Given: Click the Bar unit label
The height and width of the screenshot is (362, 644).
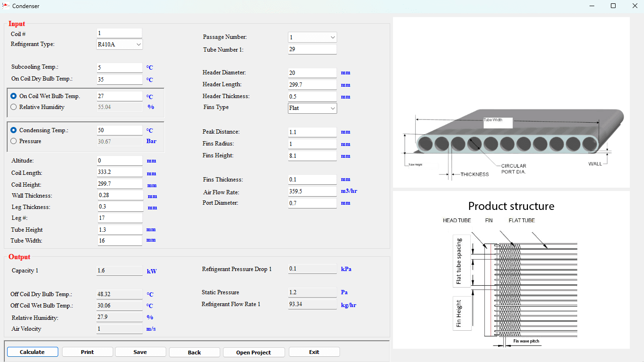Looking at the screenshot, I should coord(152,141).
